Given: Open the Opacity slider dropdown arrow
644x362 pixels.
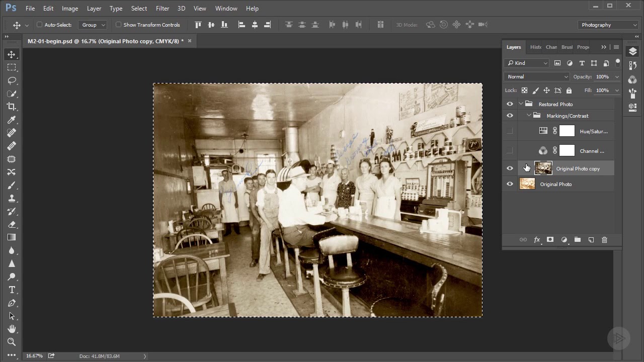Looking at the screenshot, I should pos(617,77).
